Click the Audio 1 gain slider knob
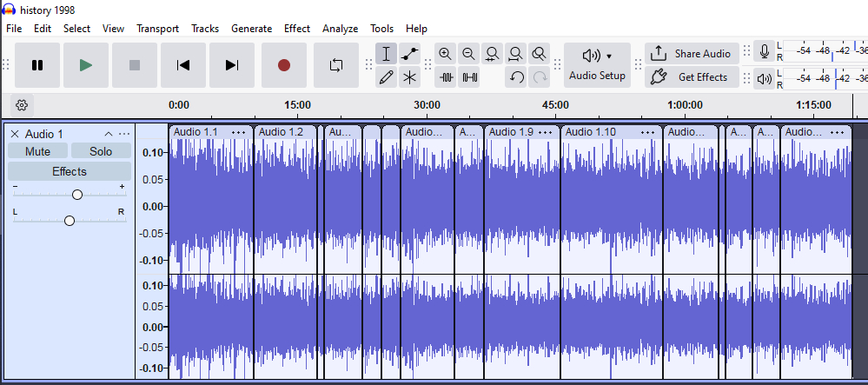 tap(77, 195)
